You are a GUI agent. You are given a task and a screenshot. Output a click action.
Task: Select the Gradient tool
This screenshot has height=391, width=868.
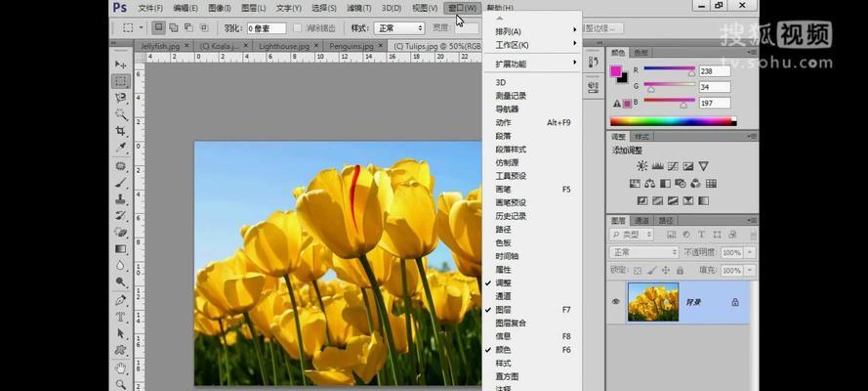pos(121,249)
